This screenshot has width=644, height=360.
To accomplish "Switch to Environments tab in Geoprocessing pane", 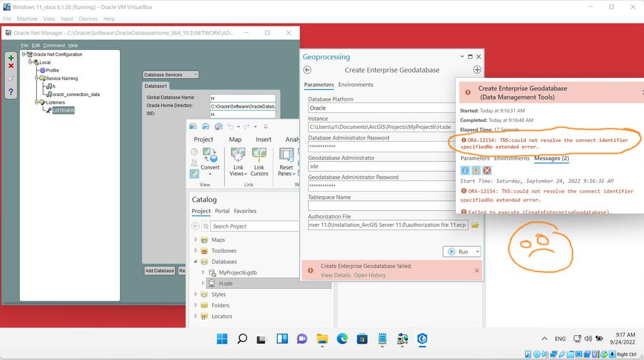I will (x=356, y=85).
